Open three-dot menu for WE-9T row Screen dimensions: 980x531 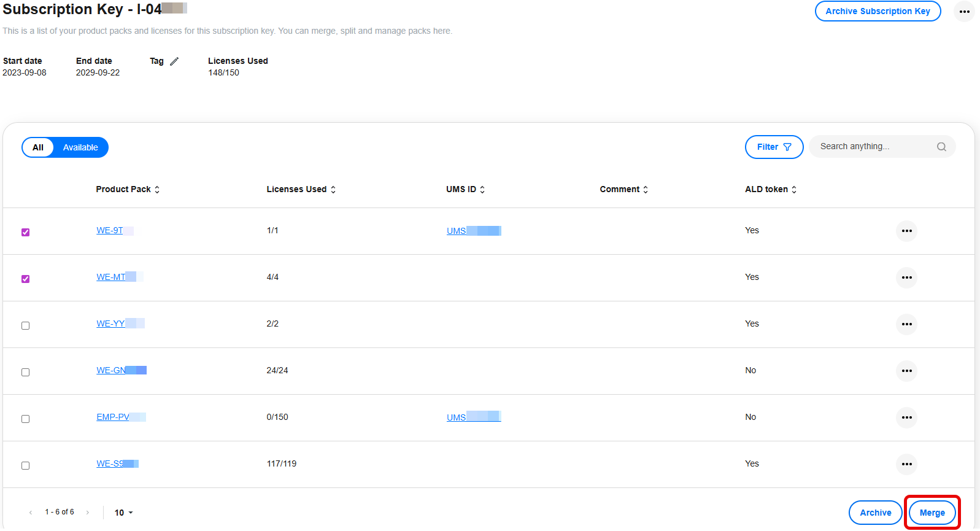point(906,231)
